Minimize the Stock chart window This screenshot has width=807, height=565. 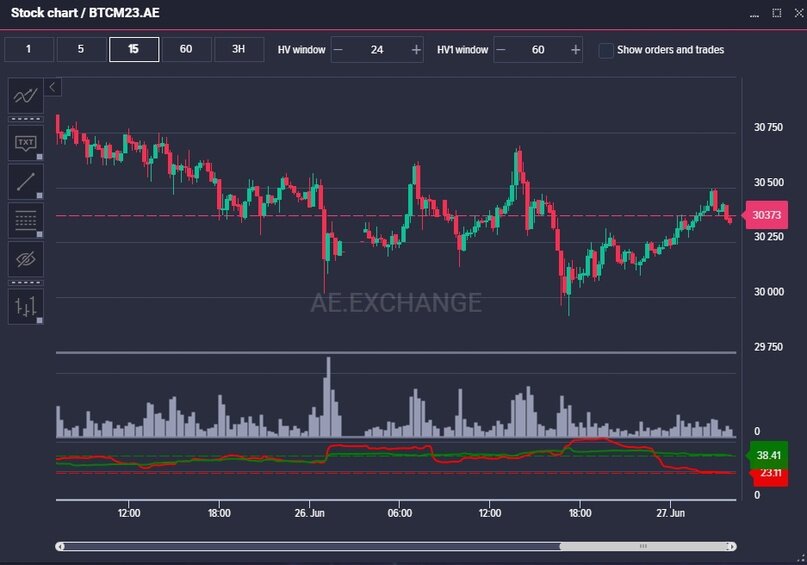755,15
